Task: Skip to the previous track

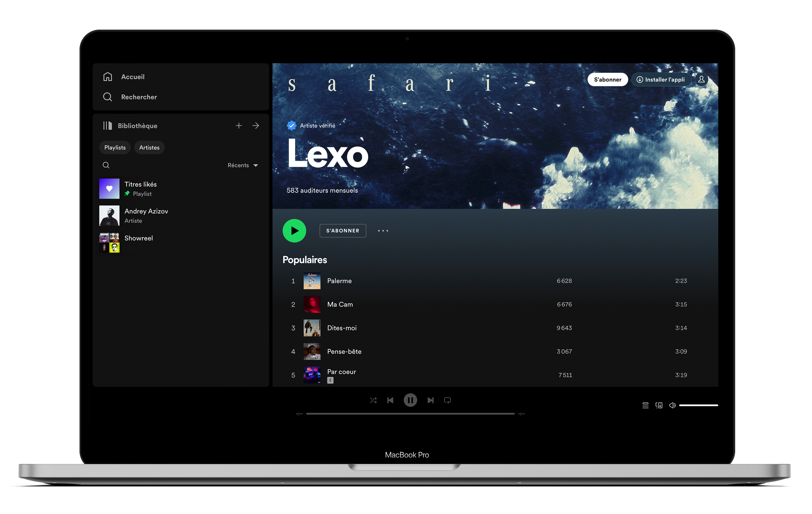Action: [x=390, y=400]
